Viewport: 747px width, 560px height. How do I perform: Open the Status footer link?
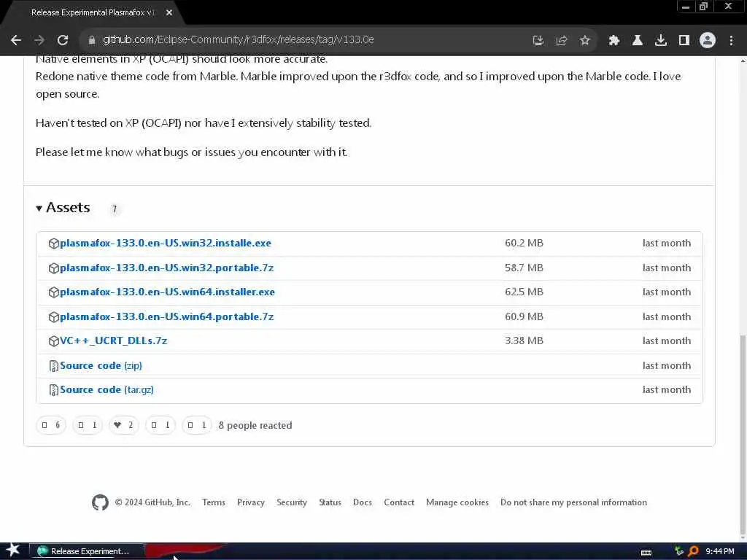[330, 502]
